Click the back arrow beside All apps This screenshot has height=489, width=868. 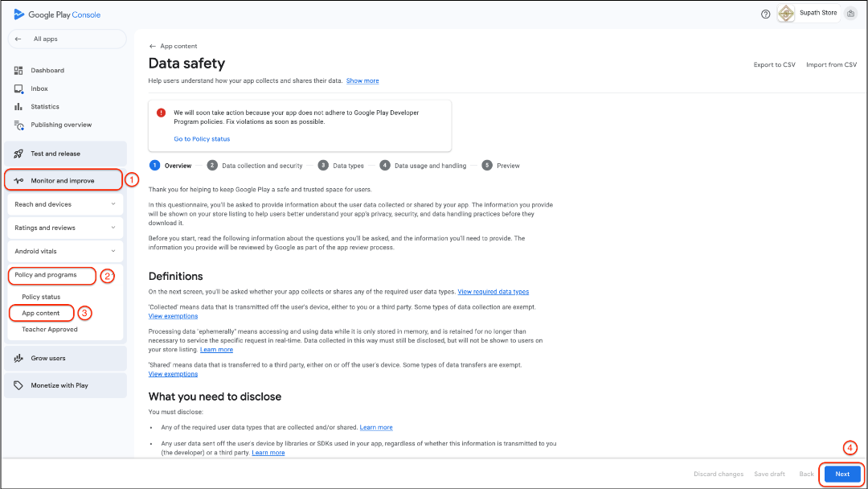pyautogui.click(x=18, y=39)
